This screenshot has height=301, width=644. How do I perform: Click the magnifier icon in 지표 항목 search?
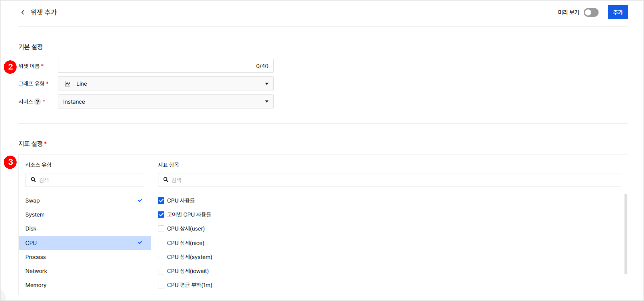(x=166, y=180)
